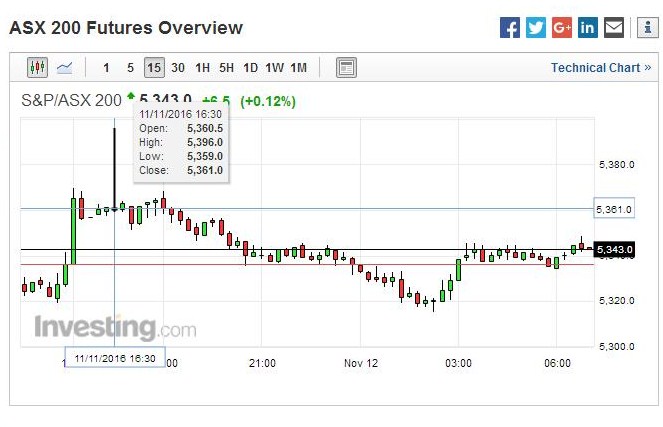The width and height of the screenshot is (663, 427).
Task: Open the Technical Chart link
Action: pos(601,68)
